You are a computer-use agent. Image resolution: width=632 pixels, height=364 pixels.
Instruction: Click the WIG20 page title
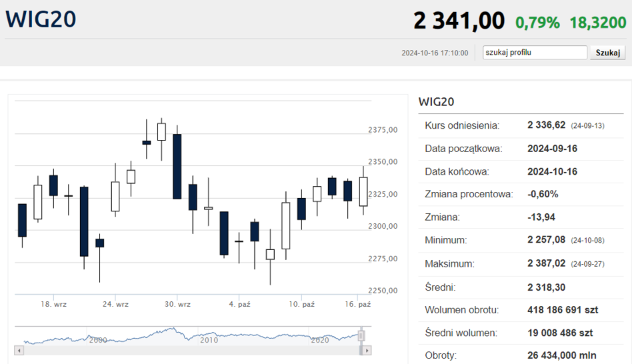pyautogui.click(x=41, y=19)
